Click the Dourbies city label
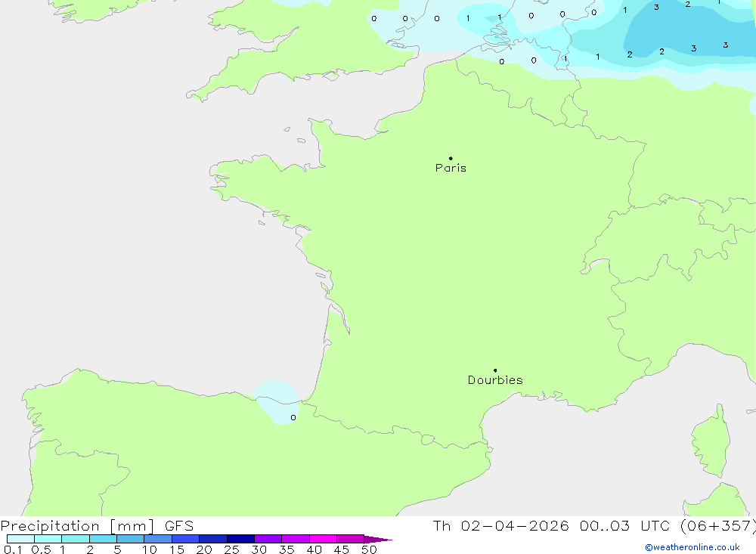Image resolution: width=756 pixels, height=554 pixels. point(495,380)
